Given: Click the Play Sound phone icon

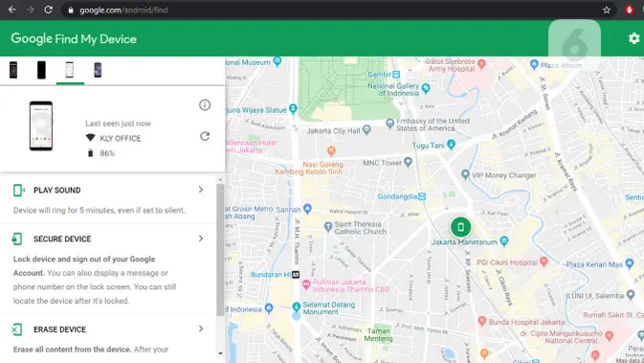Looking at the screenshot, I should [x=18, y=191].
